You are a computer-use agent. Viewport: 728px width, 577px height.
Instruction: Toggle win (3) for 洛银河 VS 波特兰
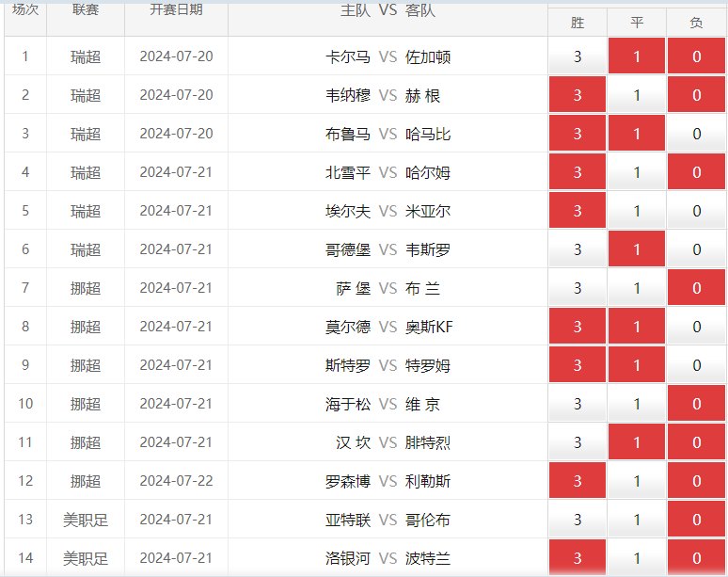coord(578,557)
